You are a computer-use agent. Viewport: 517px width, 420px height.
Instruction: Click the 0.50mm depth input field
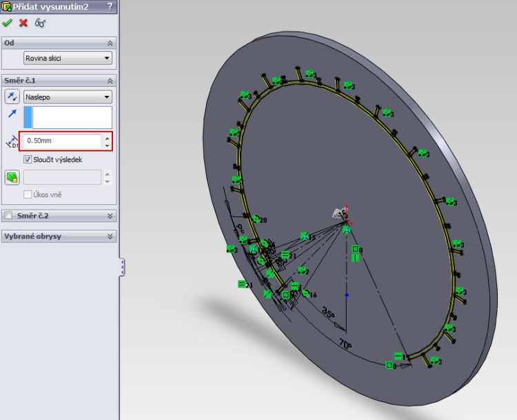63,141
